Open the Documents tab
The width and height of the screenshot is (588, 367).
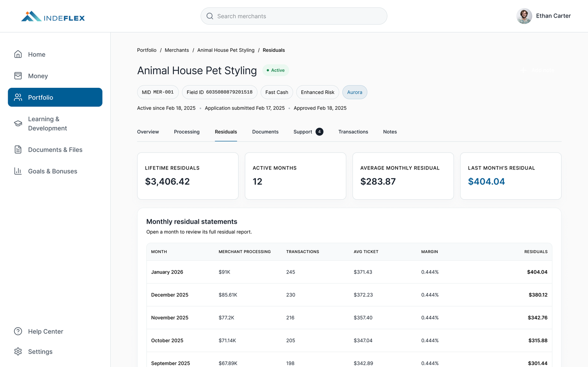coord(265,131)
